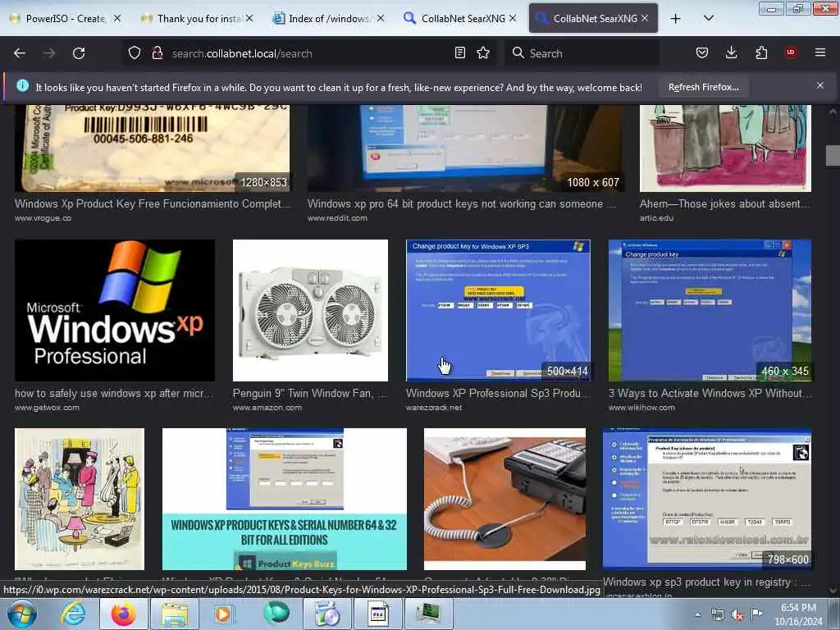Open Windows XP Product Keys & Serial Number image

(285, 499)
